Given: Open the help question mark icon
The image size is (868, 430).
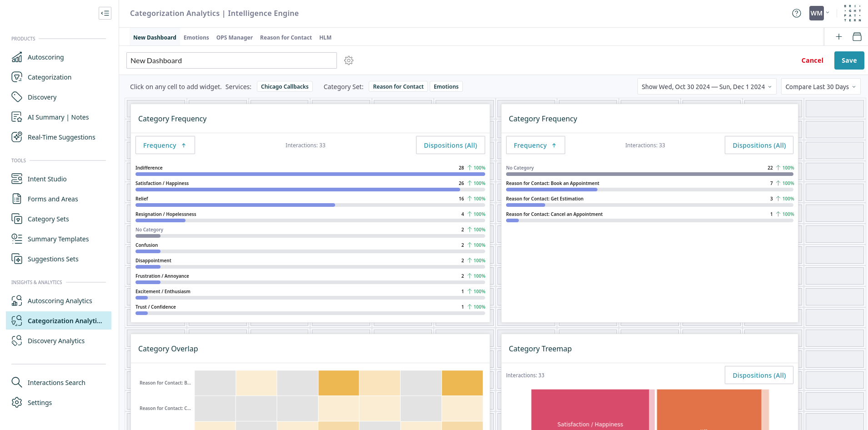Looking at the screenshot, I should tap(796, 13).
